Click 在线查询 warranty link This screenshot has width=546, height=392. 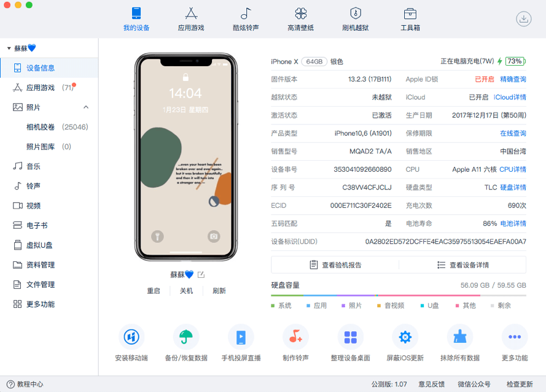[x=513, y=133]
